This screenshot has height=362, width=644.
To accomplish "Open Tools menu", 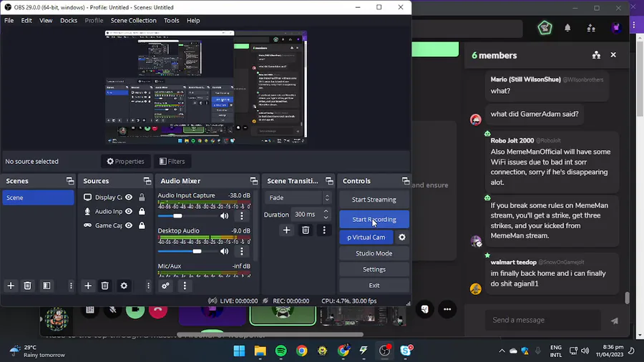I will [171, 21].
